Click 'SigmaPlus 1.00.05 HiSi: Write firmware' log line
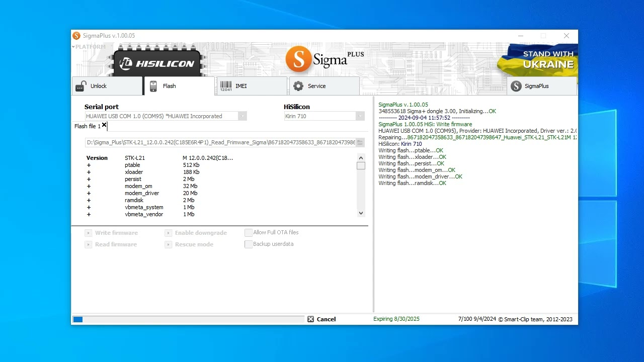The height and width of the screenshot is (362, 644). (425, 124)
